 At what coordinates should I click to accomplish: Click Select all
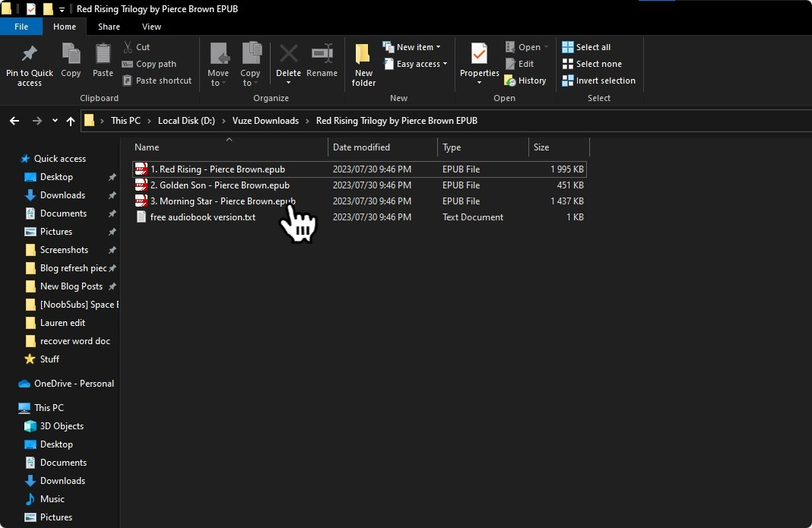pyautogui.click(x=586, y=47)
